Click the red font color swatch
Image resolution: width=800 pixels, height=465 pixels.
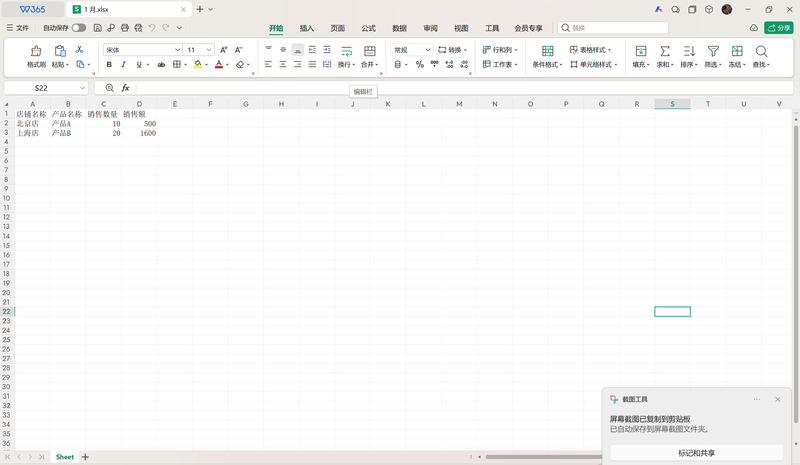[219, 64]
